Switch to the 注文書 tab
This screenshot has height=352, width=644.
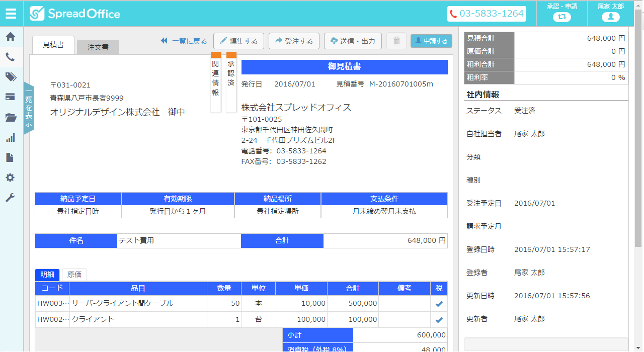point(98,47)
